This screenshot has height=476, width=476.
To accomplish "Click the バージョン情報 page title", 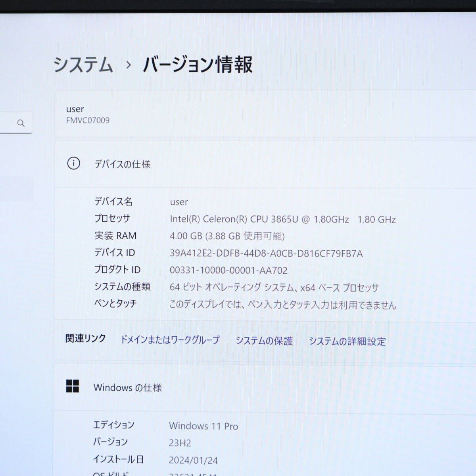I will [198, 64].
